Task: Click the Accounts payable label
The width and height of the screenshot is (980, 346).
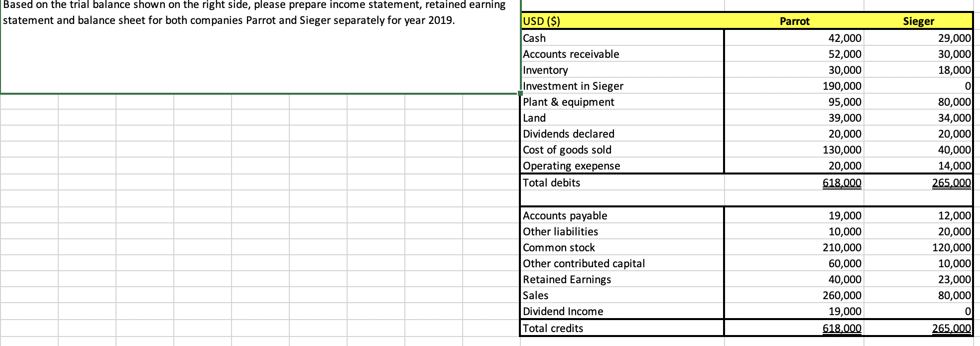Action: coord(565,215)
